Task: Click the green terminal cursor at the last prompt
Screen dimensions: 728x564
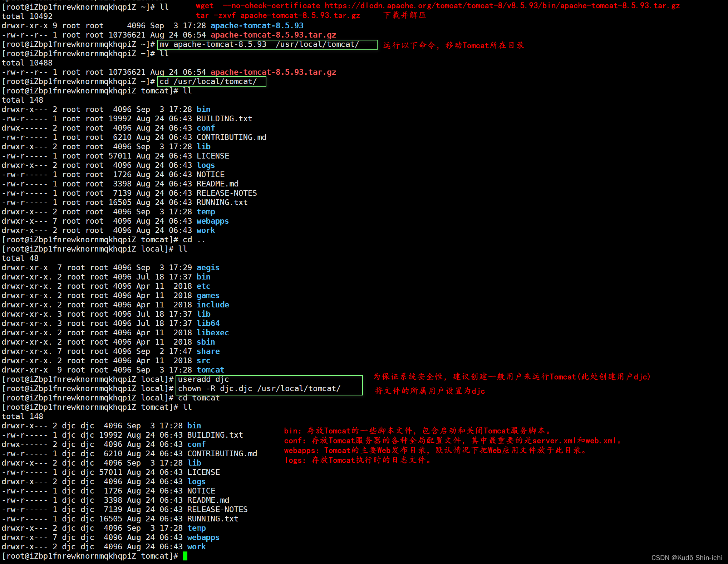Action: (x=185, y=556)
